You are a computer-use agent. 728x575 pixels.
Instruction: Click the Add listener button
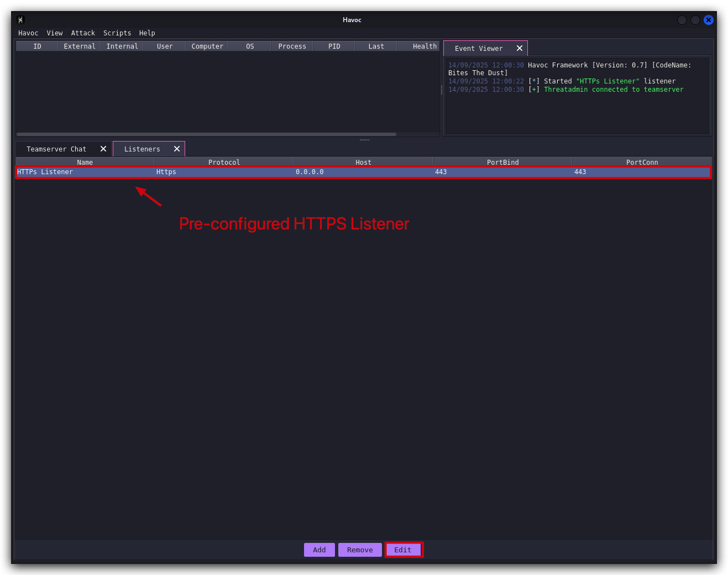point(320,550)
